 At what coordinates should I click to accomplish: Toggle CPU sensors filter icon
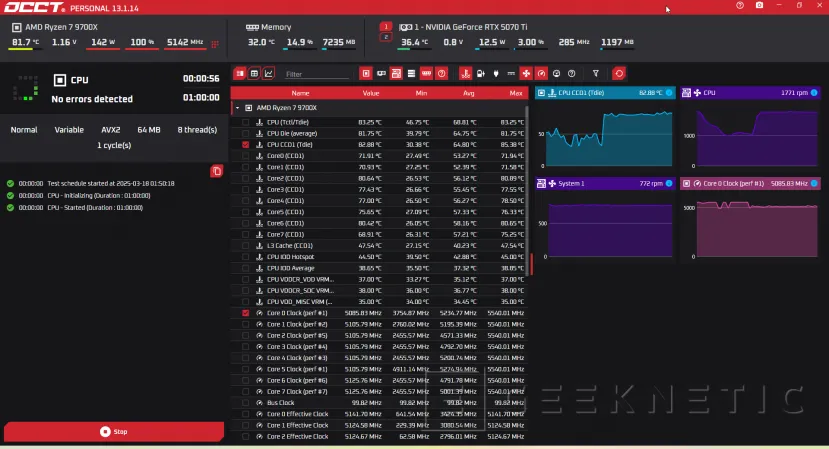[x=366, y=74]
